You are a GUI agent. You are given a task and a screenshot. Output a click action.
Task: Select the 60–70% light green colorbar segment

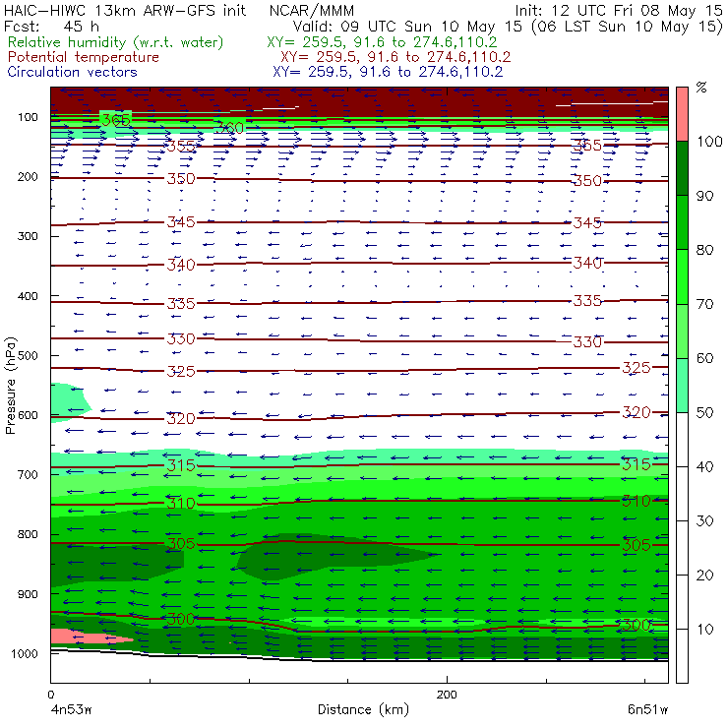tap(682, 331)
